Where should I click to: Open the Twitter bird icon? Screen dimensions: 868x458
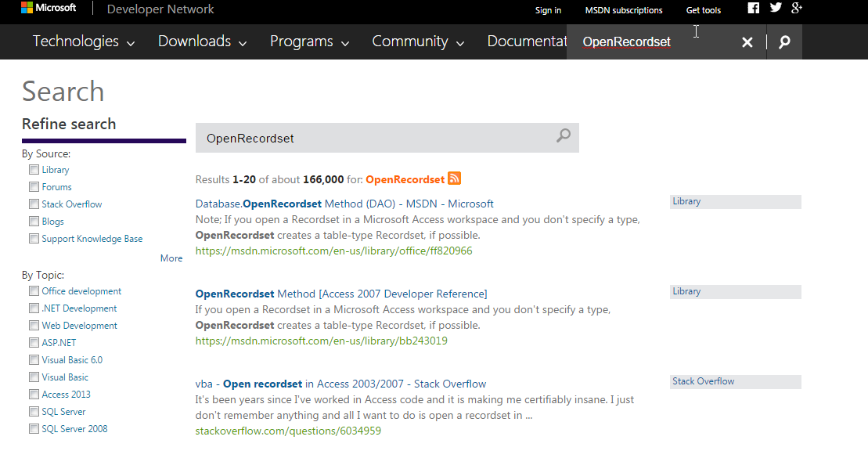(x=776, y=8)
